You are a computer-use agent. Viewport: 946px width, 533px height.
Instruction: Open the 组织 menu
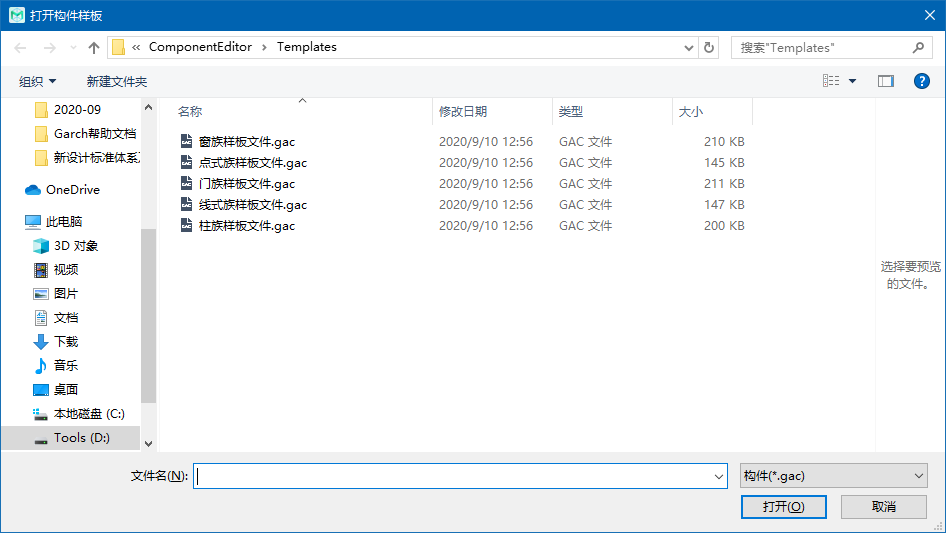tap(37, 81)
